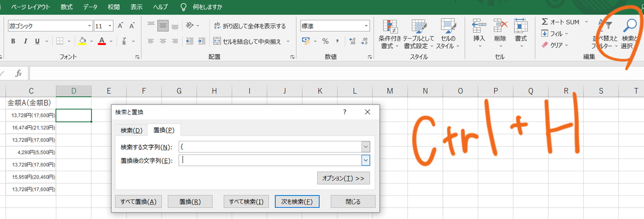Apply percent style format
The height and width of the screenshot is (219, 644).
click(325, 41)
